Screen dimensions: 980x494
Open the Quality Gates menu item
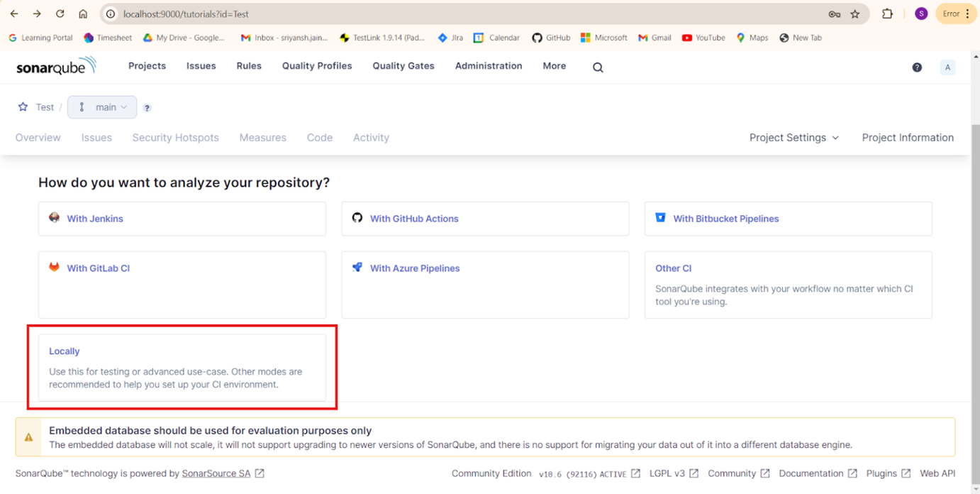tap(403, 66)
